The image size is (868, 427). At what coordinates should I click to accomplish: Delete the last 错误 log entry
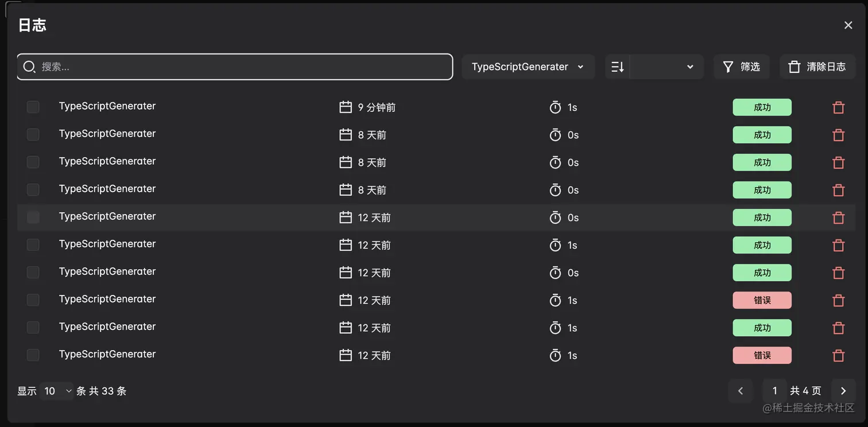[839, 355]
